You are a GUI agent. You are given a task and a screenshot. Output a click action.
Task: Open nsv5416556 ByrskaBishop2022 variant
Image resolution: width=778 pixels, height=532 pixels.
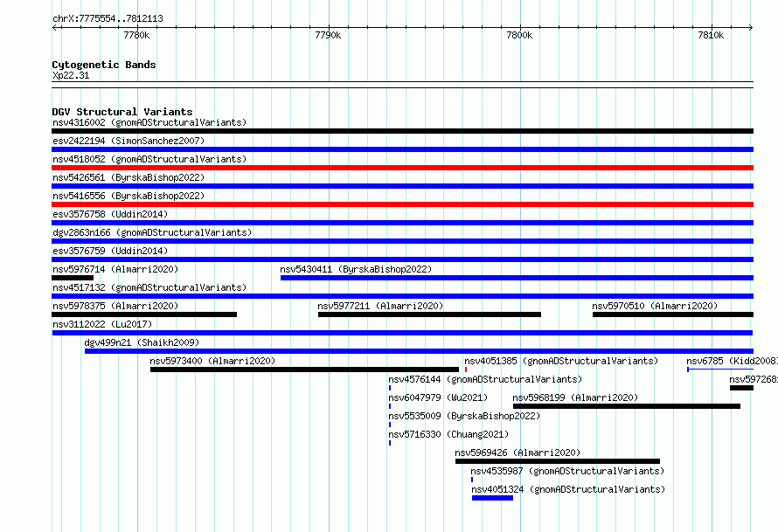[129, 196]
